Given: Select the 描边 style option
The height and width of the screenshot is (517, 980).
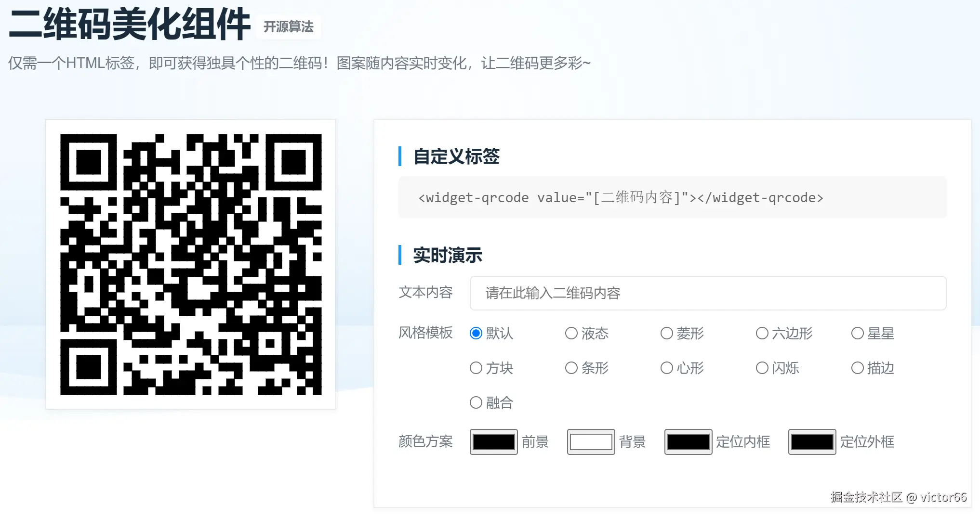Looking at the screenshot, I should coord(857,368).
